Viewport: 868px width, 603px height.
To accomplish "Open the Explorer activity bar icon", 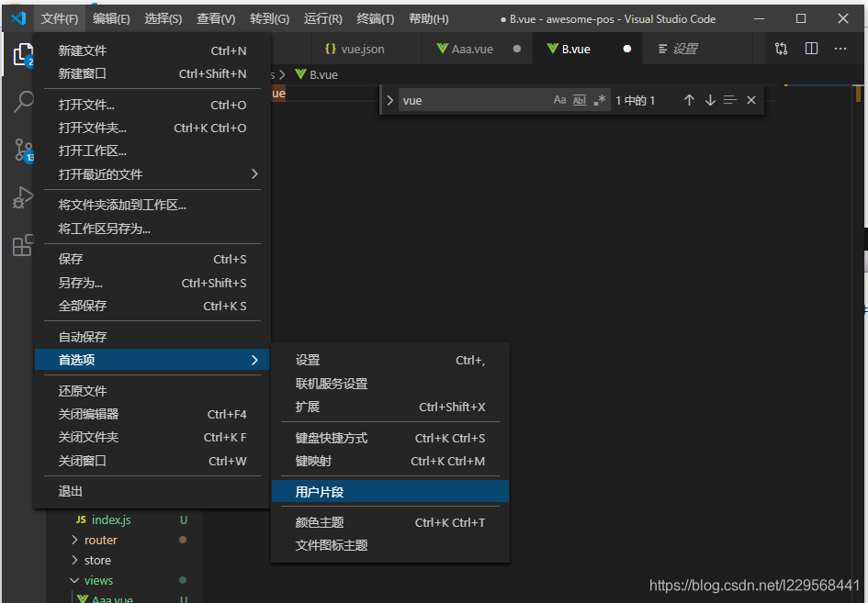I will click(x=23, y=55).
